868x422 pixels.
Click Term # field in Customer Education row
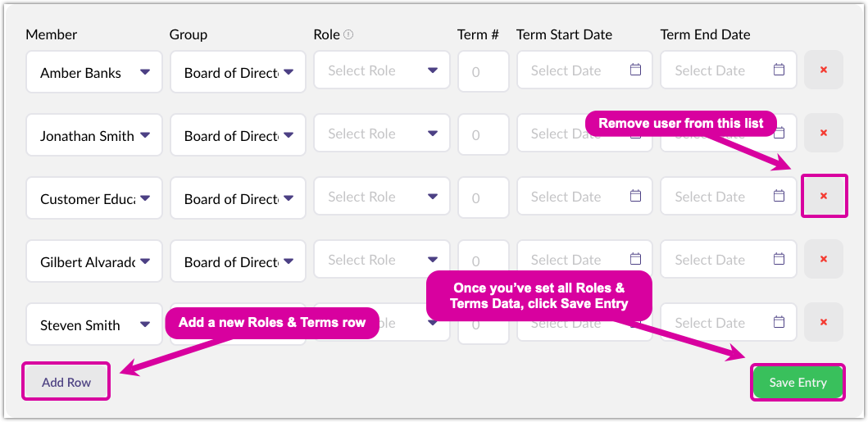click(x=477, y=197)
